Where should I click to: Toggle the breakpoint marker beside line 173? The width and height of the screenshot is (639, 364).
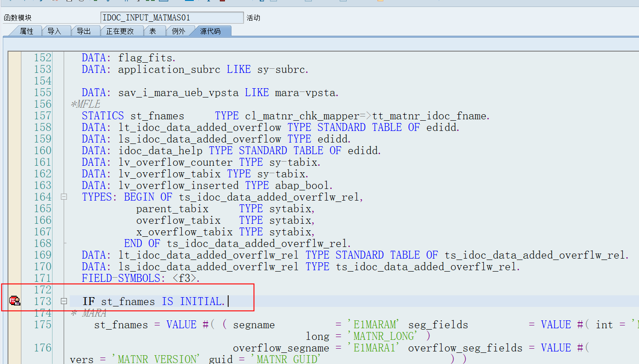(x=14, y=300)
